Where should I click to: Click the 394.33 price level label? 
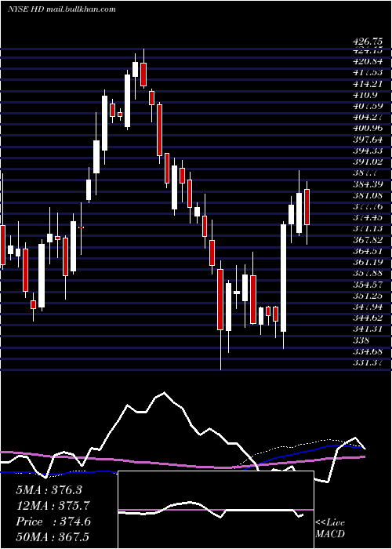pos(368,151)
